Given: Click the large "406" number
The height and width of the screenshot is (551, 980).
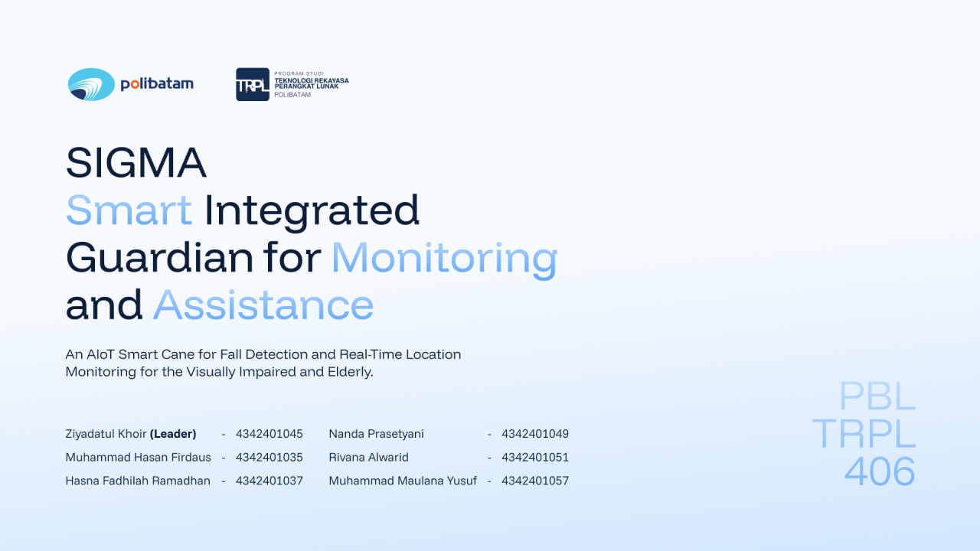Looking at the screenshot, I should click(x=880, y=471).
